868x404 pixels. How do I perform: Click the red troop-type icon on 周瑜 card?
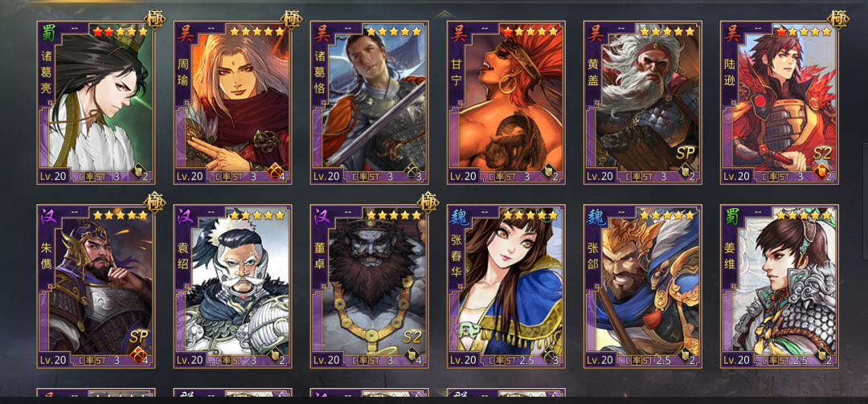coord(275,172)
